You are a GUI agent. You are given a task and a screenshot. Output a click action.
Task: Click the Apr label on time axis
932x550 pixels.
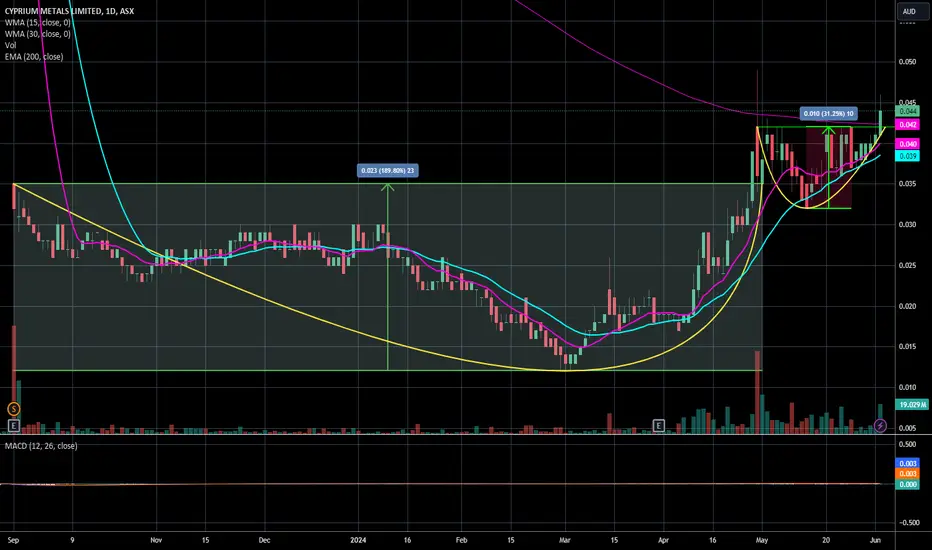(663, 540)
